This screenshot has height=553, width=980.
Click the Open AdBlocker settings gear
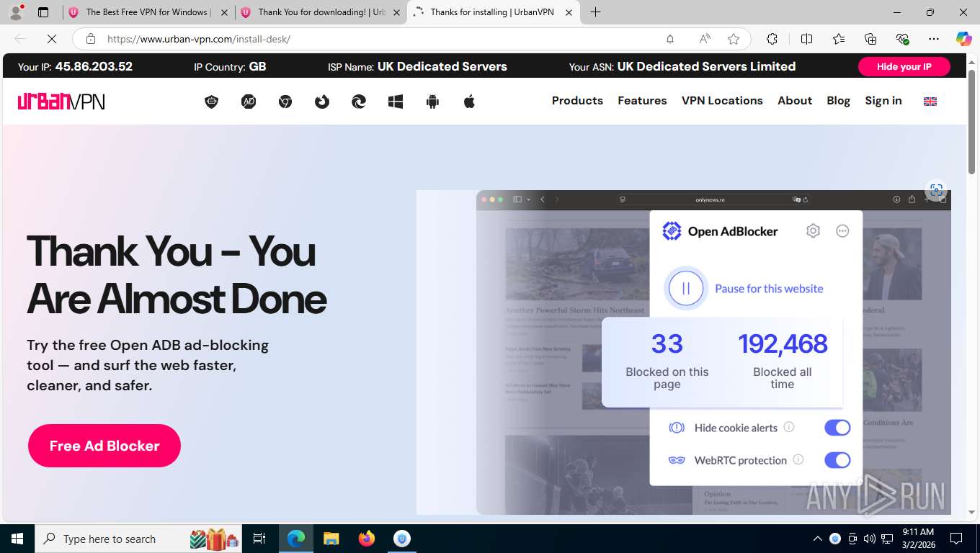coord(813,231)
